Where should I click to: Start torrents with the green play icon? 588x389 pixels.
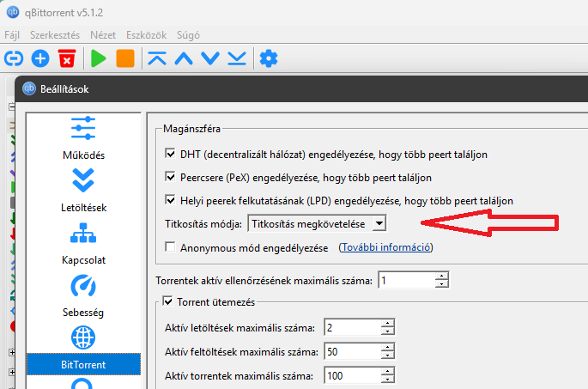[98, 58]
